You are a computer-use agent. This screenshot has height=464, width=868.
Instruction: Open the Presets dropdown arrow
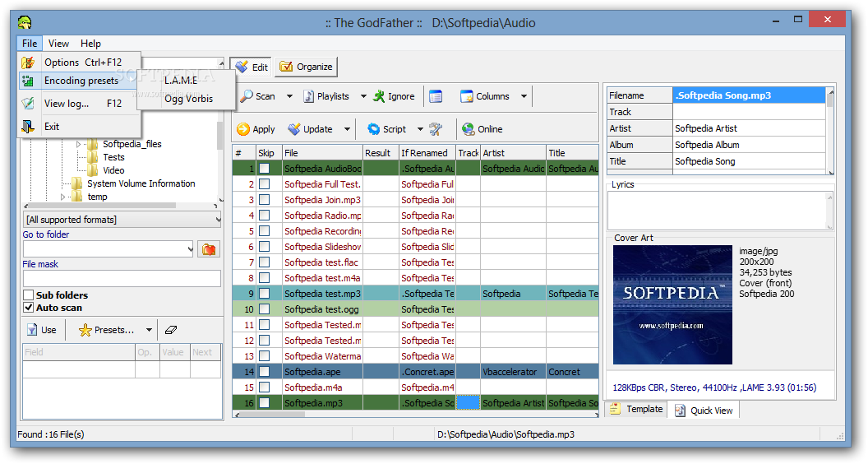point(149,331)
